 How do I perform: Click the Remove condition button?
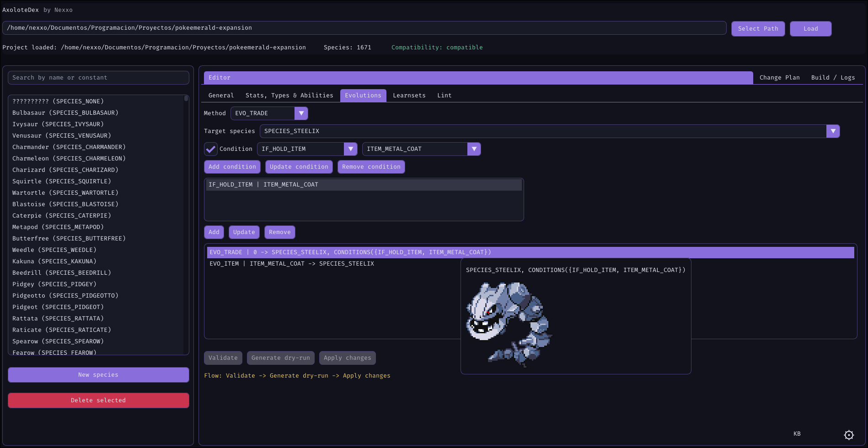(x=371, y=167)
